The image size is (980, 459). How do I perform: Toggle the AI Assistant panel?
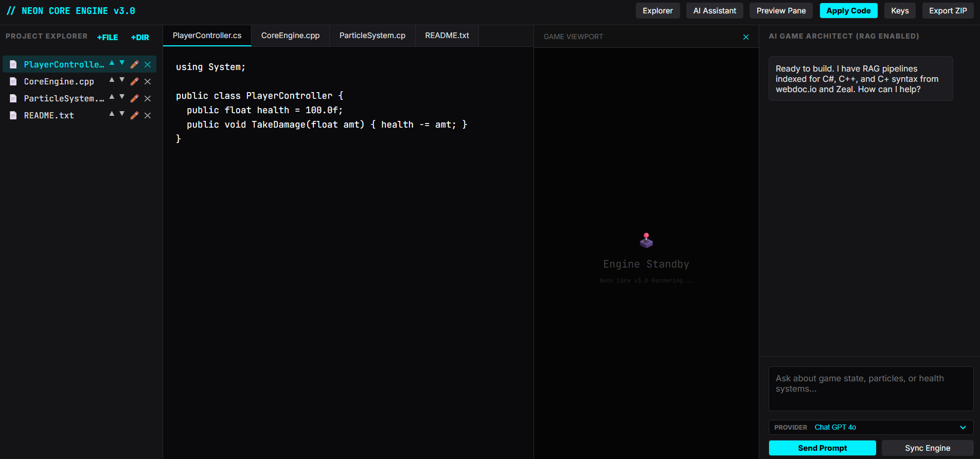[x=715, y=11]
